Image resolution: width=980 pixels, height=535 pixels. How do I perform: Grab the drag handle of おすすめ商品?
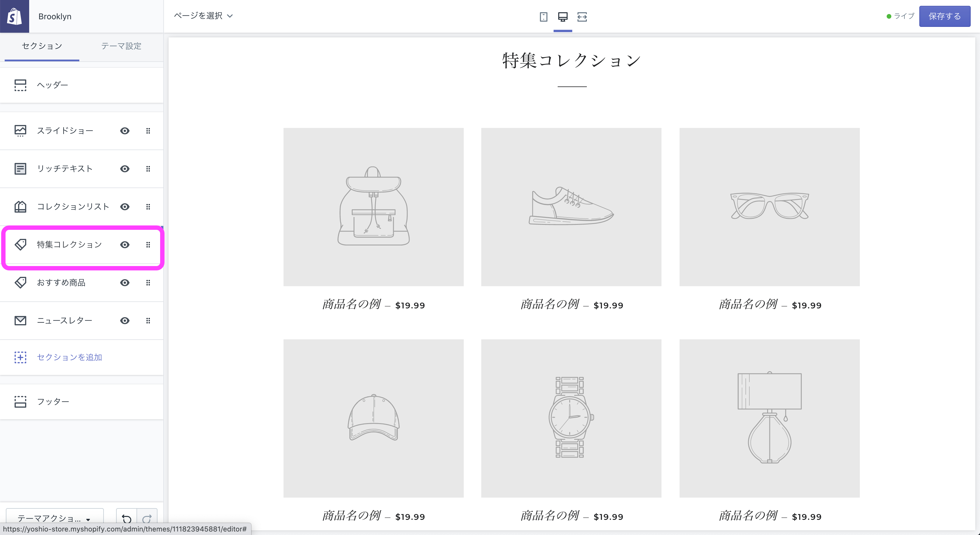pyautogui.click(x=148, y=283)
